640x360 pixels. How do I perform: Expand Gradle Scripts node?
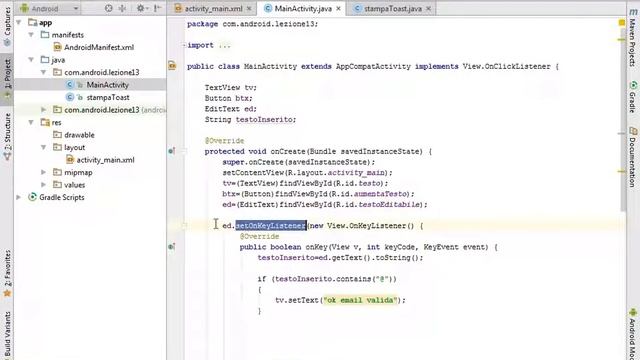pos(19,198)
